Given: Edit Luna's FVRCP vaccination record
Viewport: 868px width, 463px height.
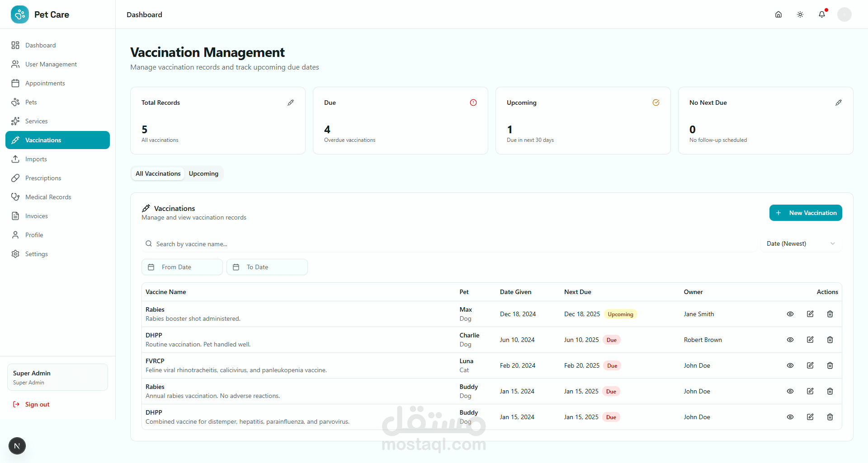Looking at the screenshot, I should (810, 365).
